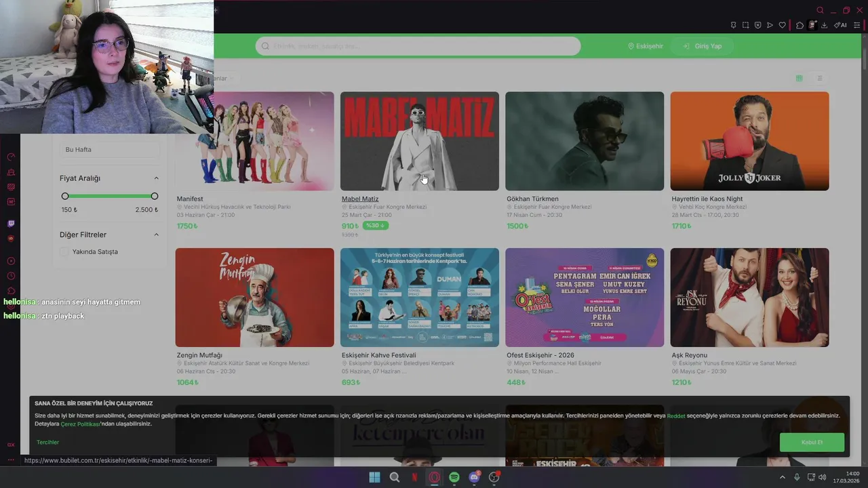Open Windows Start menu

[374, 477]
